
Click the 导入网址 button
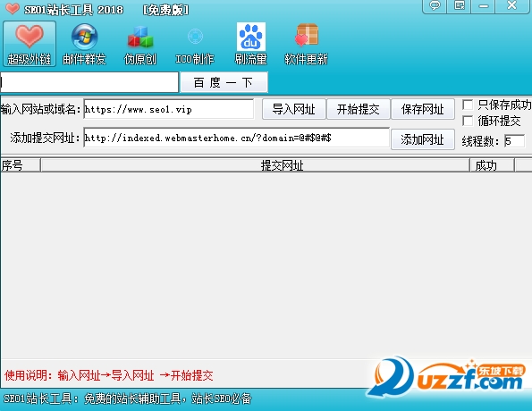pos(294,109)
